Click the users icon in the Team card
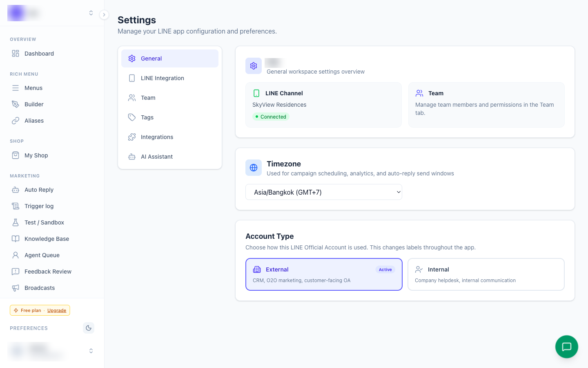Viewport: 588px width, 368px height. [x=419, y=93]
